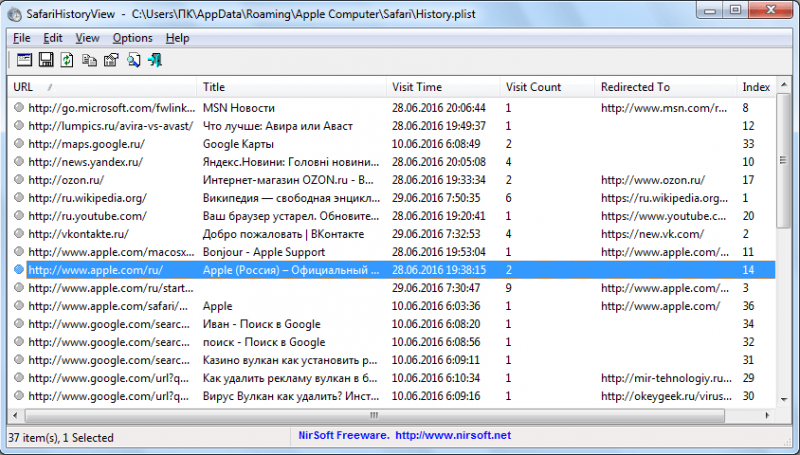Click the Exit toolbar icon
Screen dimensions: 800x455
[x=154, y=60]
